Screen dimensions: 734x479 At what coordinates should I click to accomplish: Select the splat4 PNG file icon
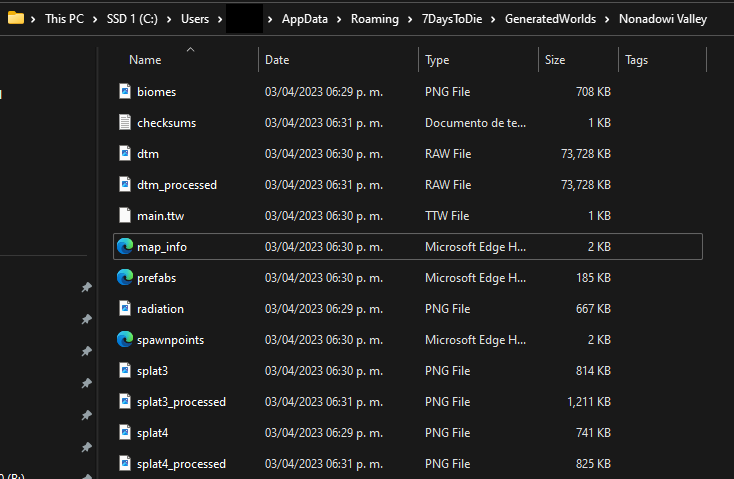point(125,432)
